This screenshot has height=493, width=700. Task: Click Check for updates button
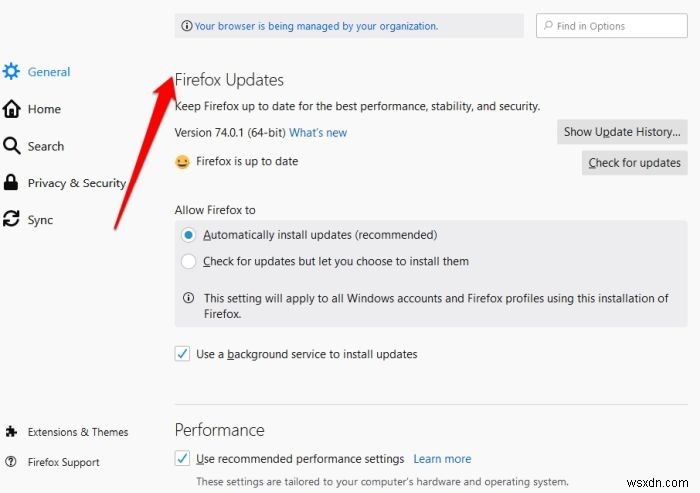point(634,163)
